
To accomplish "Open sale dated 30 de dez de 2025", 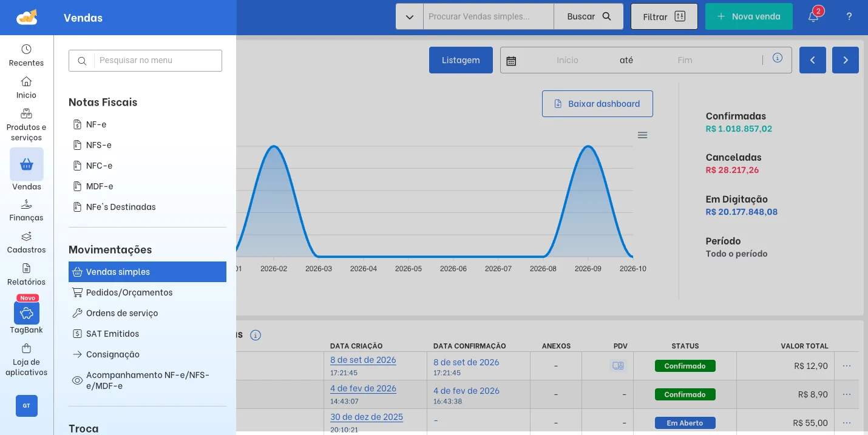I will tap(367, 417).
